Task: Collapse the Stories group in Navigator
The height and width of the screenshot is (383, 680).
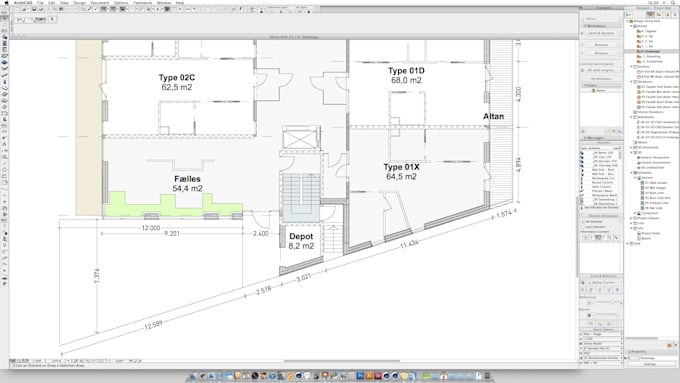Action: click(631, 26)
